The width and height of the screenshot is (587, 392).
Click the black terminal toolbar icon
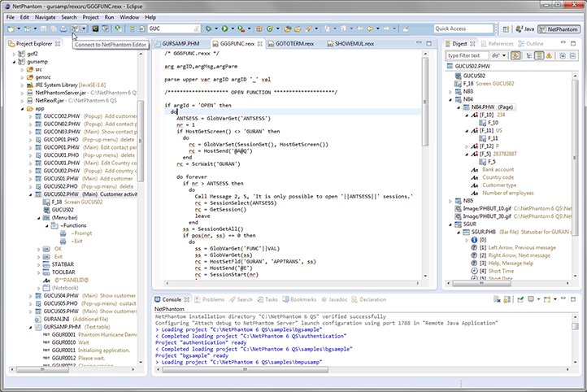pos(95,28)
